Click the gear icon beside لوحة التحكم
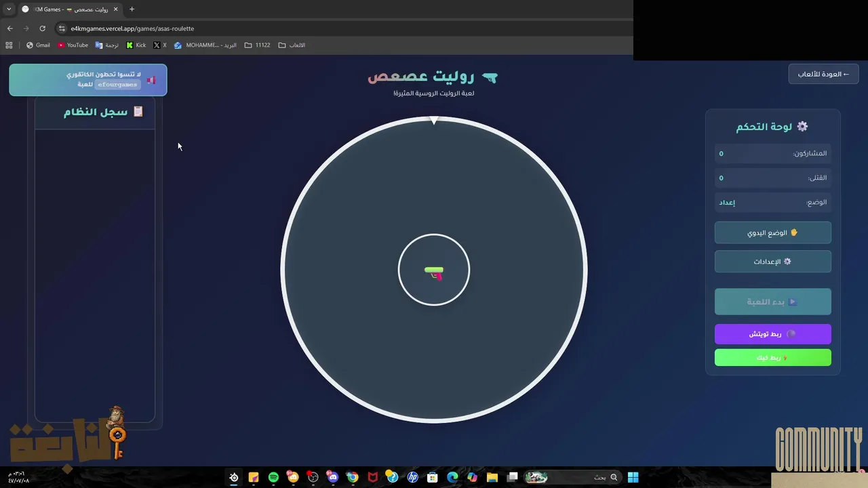The image size is (868, 488). (802, 127)
